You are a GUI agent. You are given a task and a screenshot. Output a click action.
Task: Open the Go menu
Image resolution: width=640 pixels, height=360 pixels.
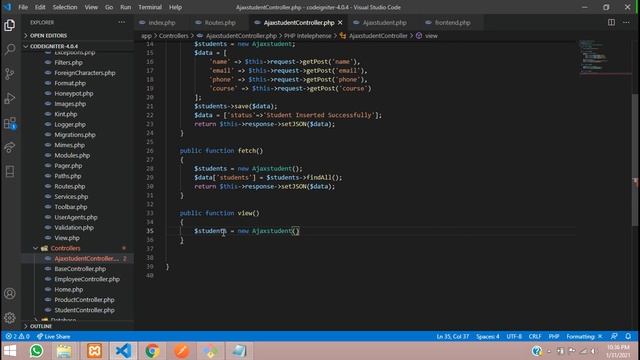(109, 7)
